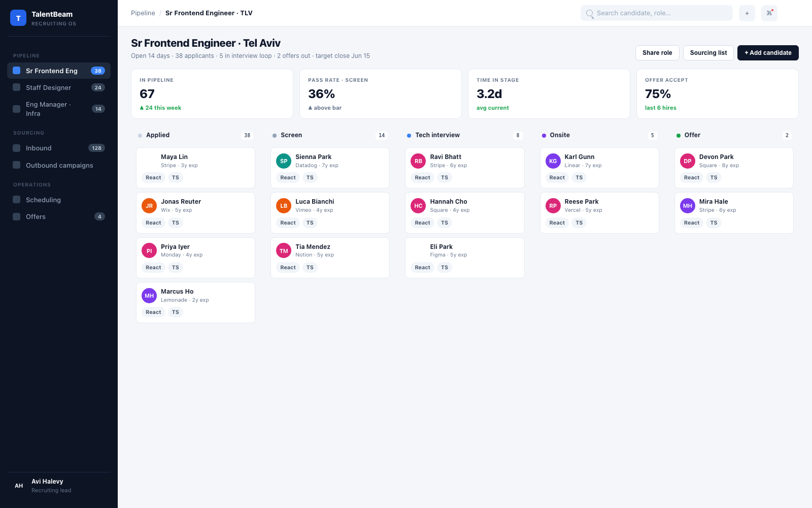Click the Offer Accept 75% stat card
Screen dimensions: 812x508
coord(718,94)
